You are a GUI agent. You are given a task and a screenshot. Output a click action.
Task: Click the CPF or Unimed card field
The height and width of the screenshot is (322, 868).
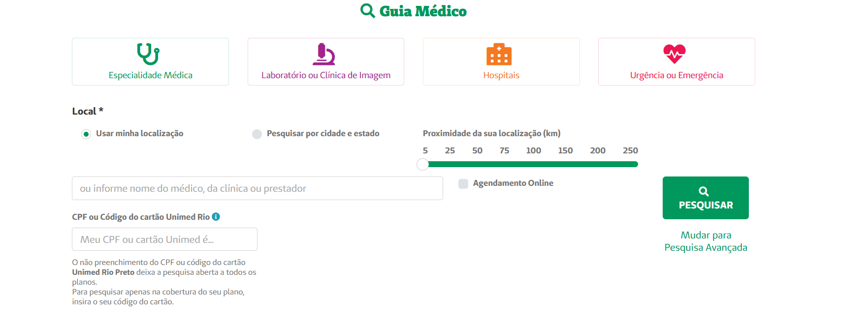(x=164, y=239)
